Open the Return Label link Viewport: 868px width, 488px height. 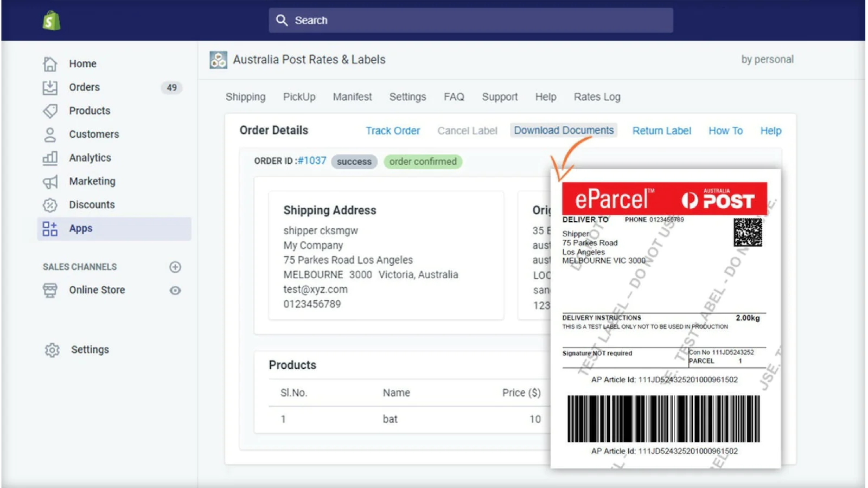[x=661, y=131]
